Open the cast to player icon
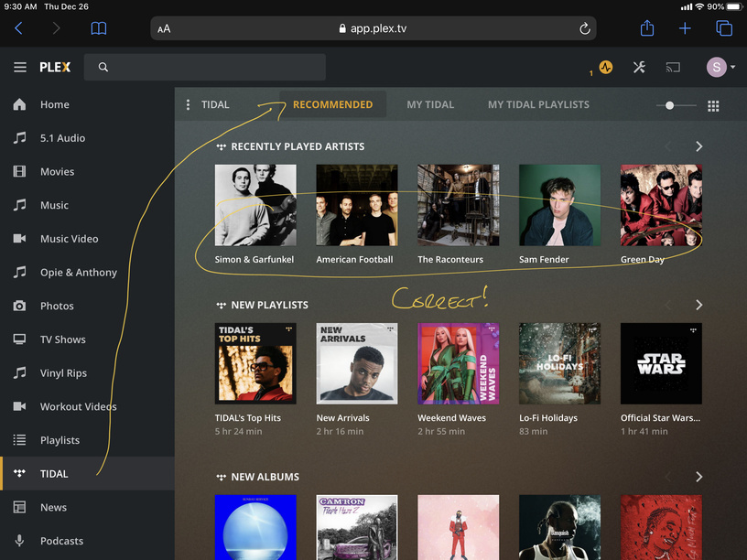 pos(673,67)
